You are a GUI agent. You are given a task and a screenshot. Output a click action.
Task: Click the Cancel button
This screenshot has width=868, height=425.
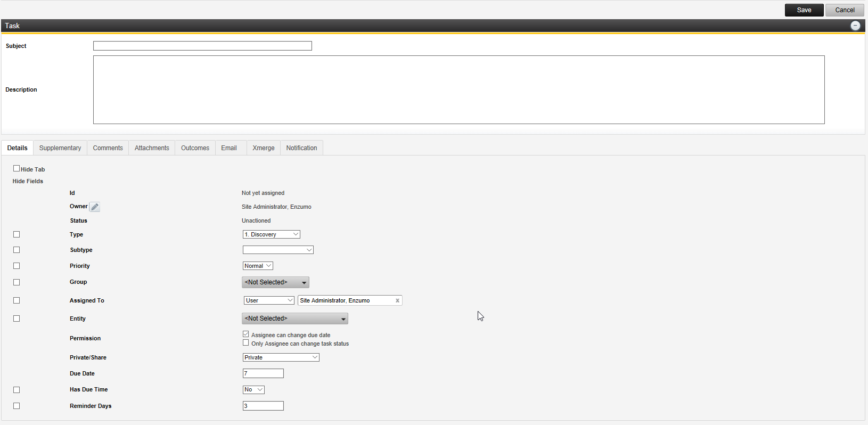point(845,10)
